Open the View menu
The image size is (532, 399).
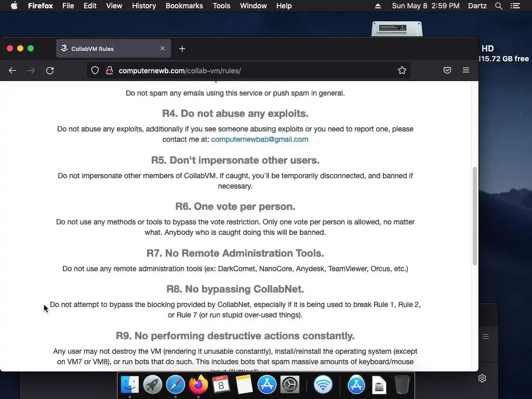(114, 6)
